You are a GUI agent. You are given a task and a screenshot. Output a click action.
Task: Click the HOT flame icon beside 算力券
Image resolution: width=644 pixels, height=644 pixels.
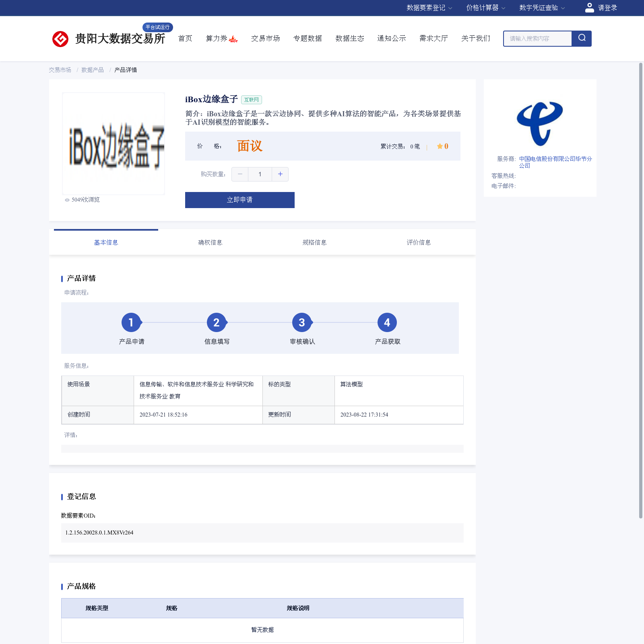[x=233, y=39]
